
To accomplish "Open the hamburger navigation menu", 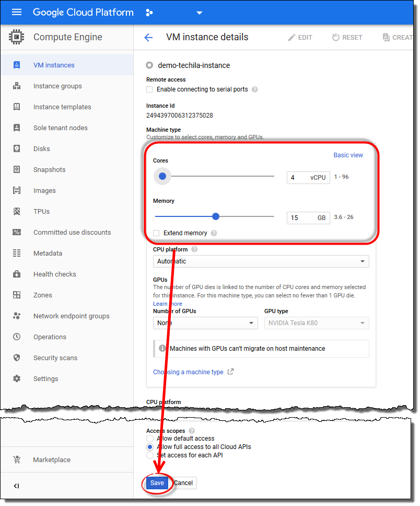I will coord(17,13).
